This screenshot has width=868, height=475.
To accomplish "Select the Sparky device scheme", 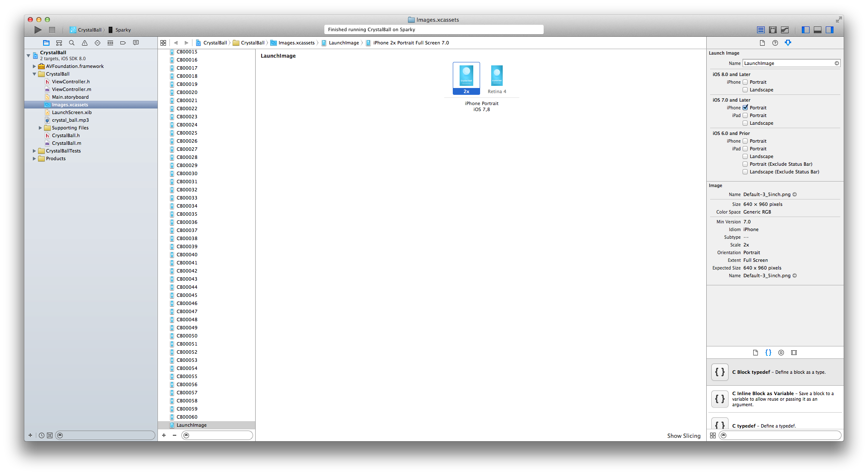I will point(123,30).
